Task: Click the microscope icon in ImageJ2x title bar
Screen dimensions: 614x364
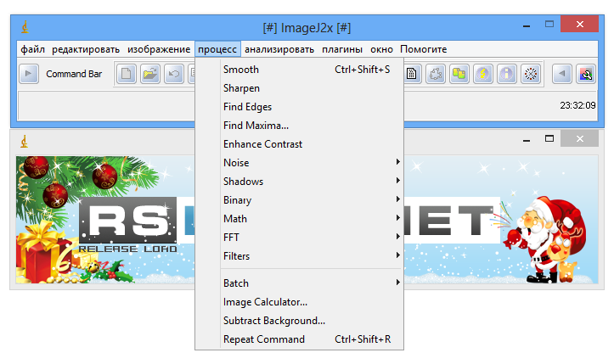Action: [x=25, y=27]
